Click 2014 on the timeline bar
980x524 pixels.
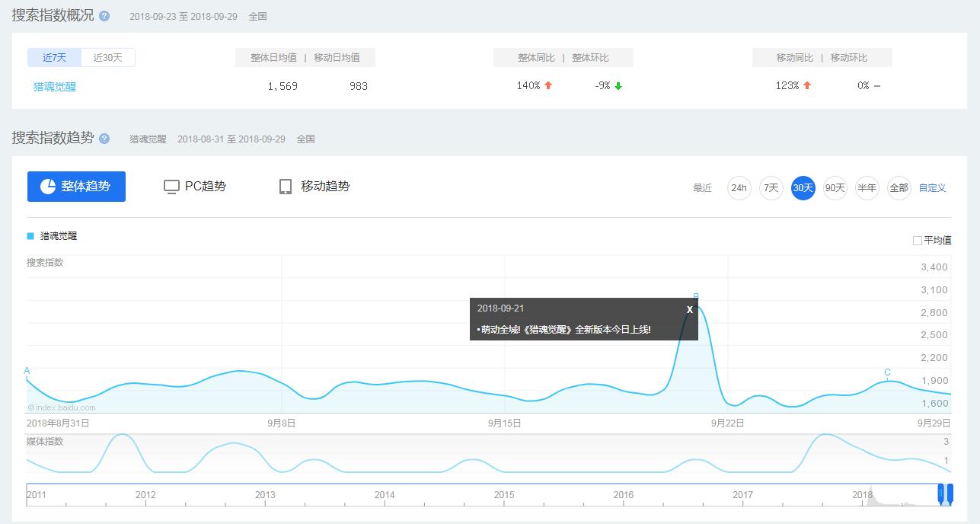pyautogui.click(x=385, y=495)
